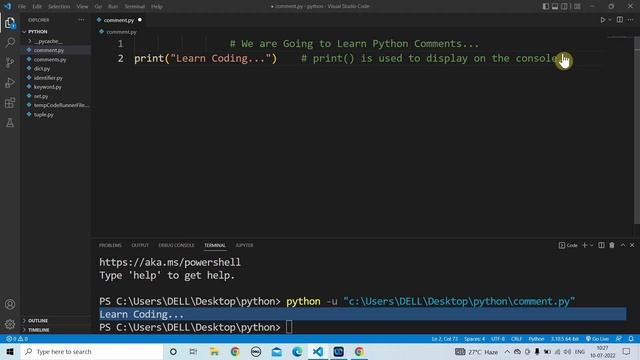Select language mode Python in status bar
This screenshot has height=360, width=640.
(x=536, y=339)
